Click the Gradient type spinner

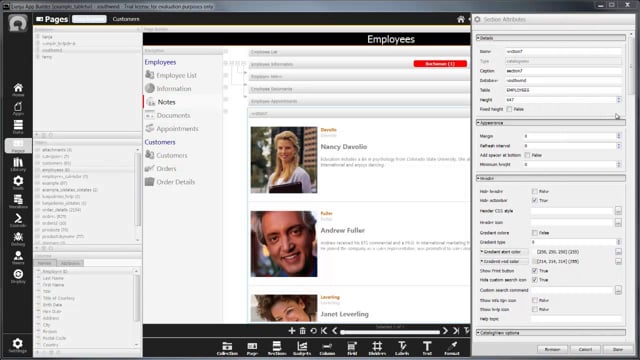click(619, 242)
